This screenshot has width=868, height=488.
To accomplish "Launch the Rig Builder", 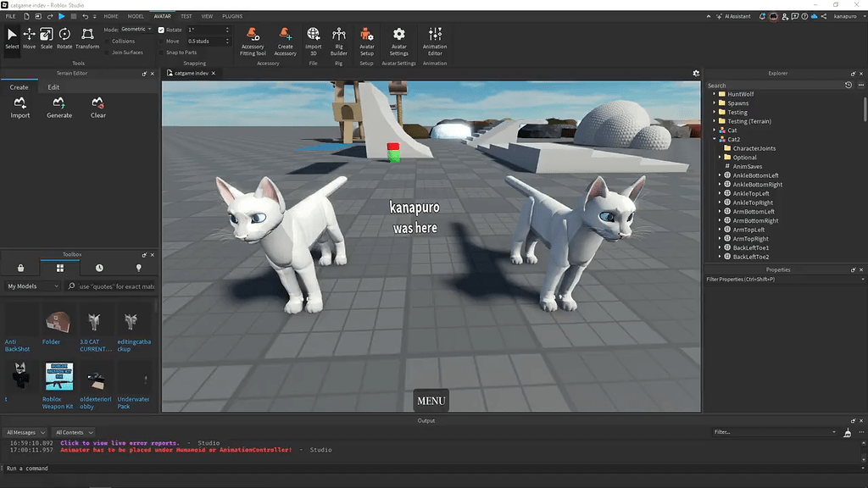I will tap(339, 41).
